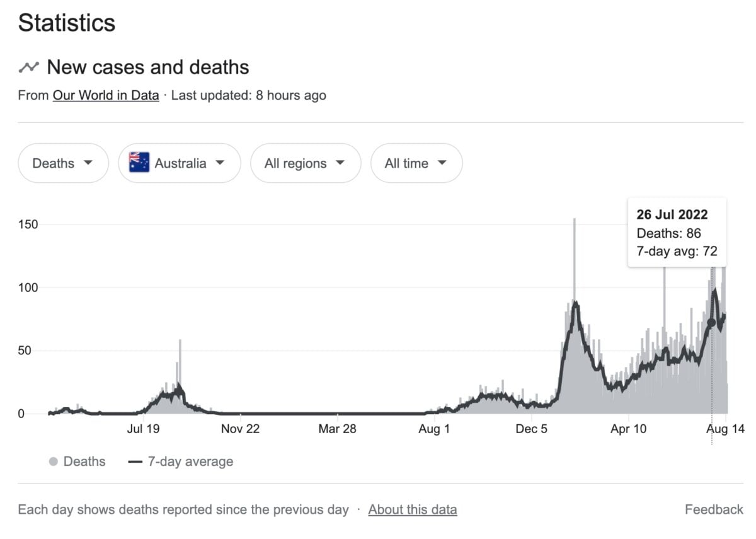Open the Our World in Data link
Screen dimensions: 756x539
tap(105, 95)
